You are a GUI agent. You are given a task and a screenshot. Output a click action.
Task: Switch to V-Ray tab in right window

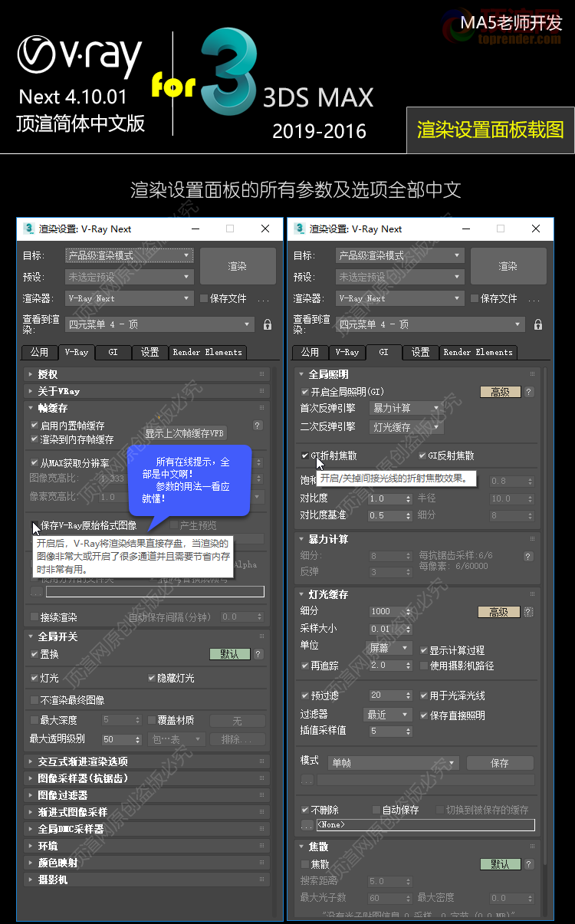point(347,352)
